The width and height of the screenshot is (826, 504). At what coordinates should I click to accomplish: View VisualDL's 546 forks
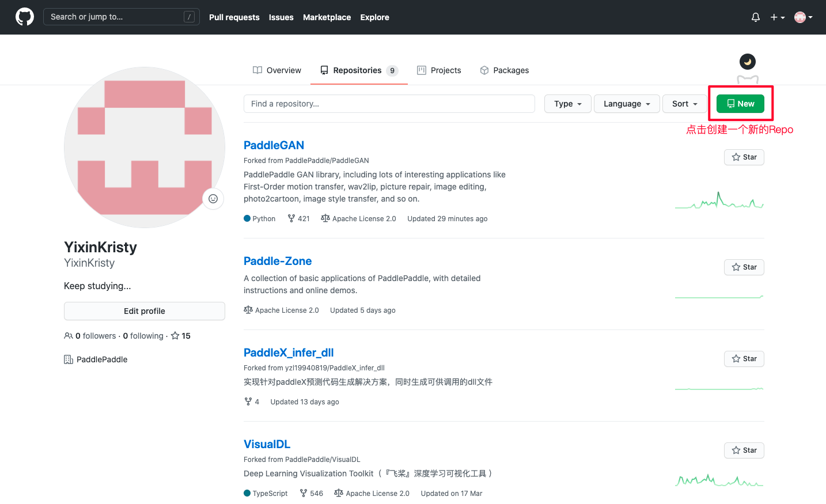(311, 493)
